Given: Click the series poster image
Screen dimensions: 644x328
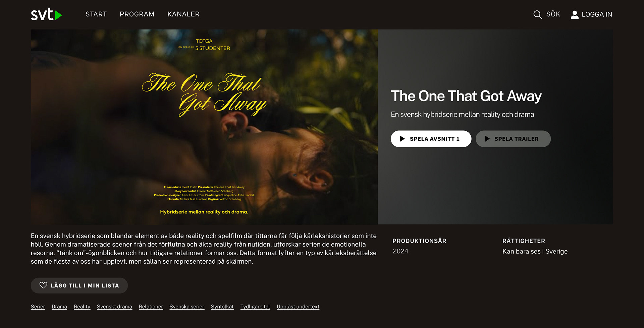Looking at the screenshot, I should 204,127.
